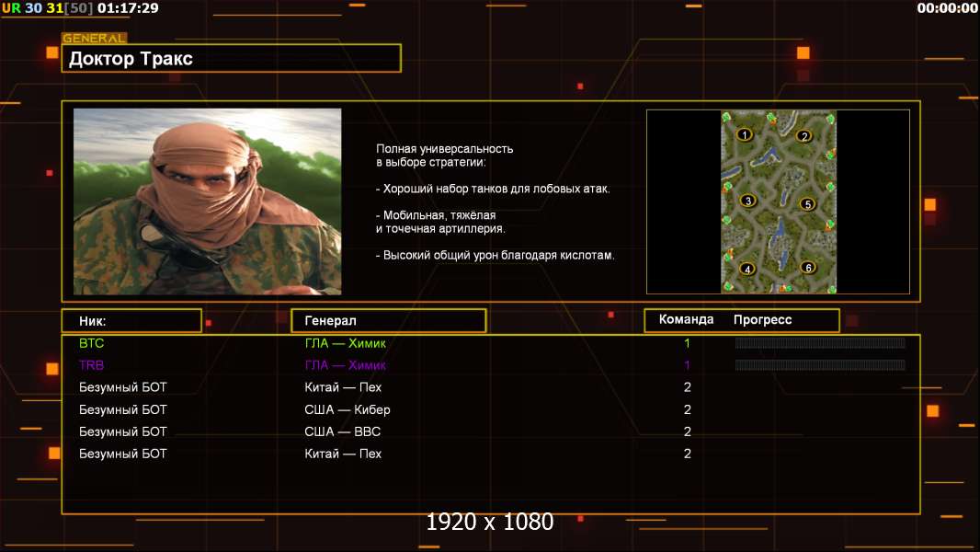Select the green "BTC" player nickname
This screenshot has width=980, height=552.
91,343
